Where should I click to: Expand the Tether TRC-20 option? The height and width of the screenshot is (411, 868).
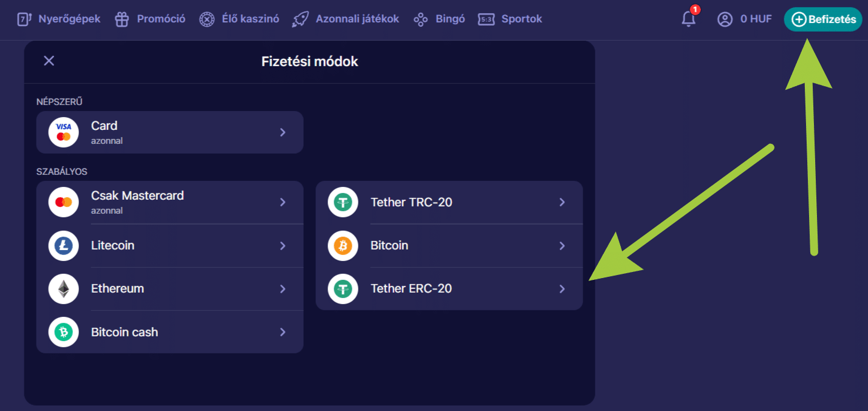[449, 202]
